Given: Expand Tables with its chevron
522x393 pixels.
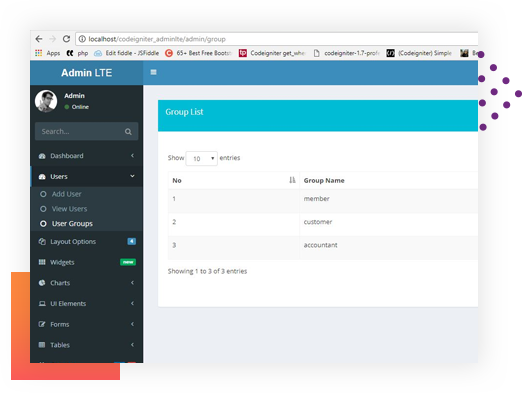Looking at the screenshot, I should (x=132, y=345).
